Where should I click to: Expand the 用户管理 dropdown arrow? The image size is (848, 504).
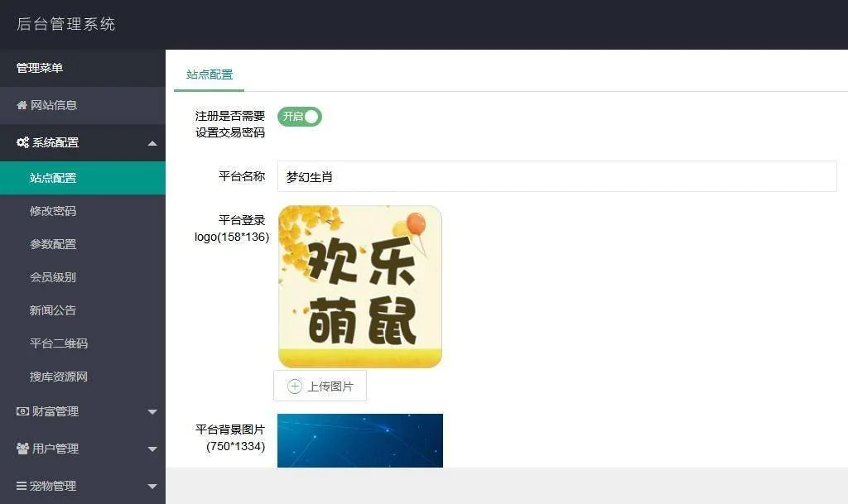(152, 449)
